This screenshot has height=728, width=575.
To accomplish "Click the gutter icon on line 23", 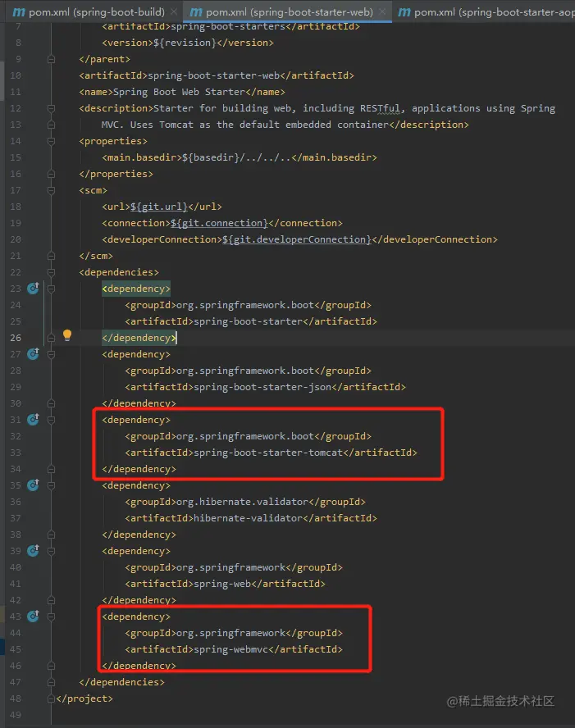I will coord(33,289).
